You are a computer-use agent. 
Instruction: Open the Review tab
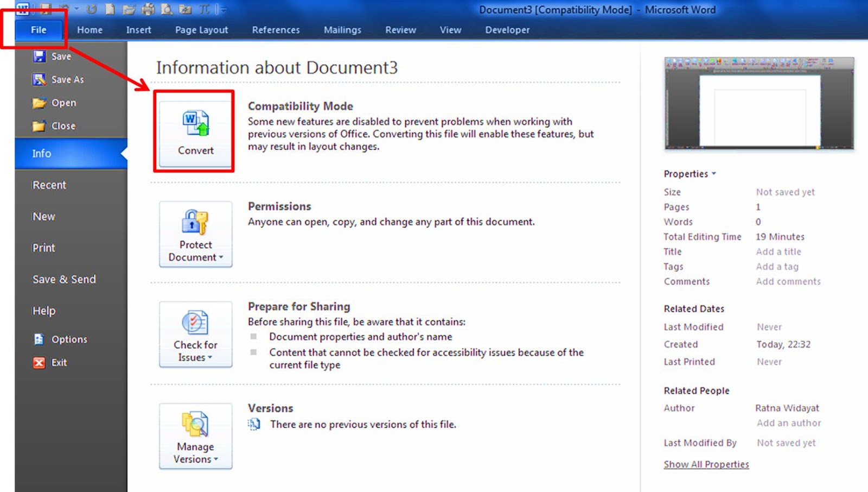(x=400, y=30)
